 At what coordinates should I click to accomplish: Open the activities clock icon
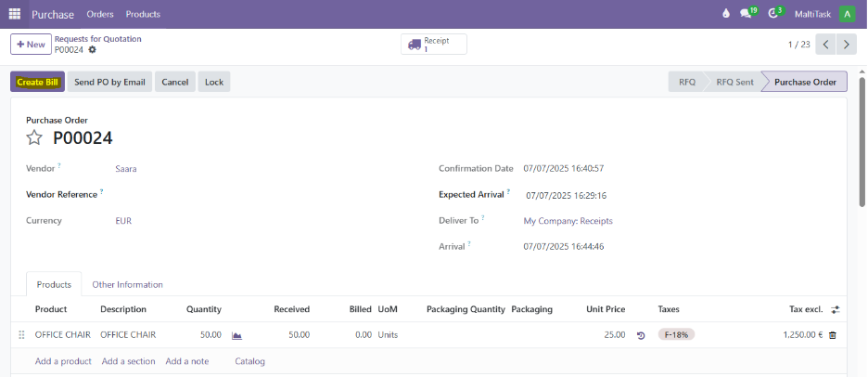[773, 14]
